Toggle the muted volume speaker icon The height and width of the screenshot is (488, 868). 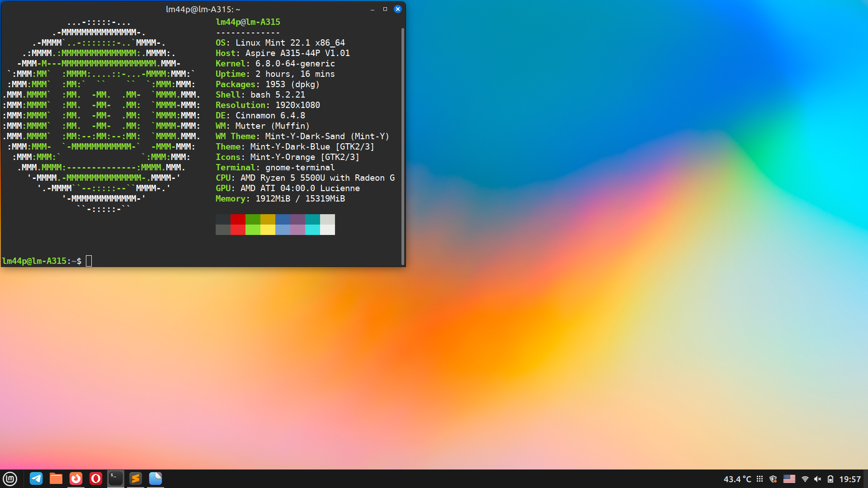tap(817, 479)
